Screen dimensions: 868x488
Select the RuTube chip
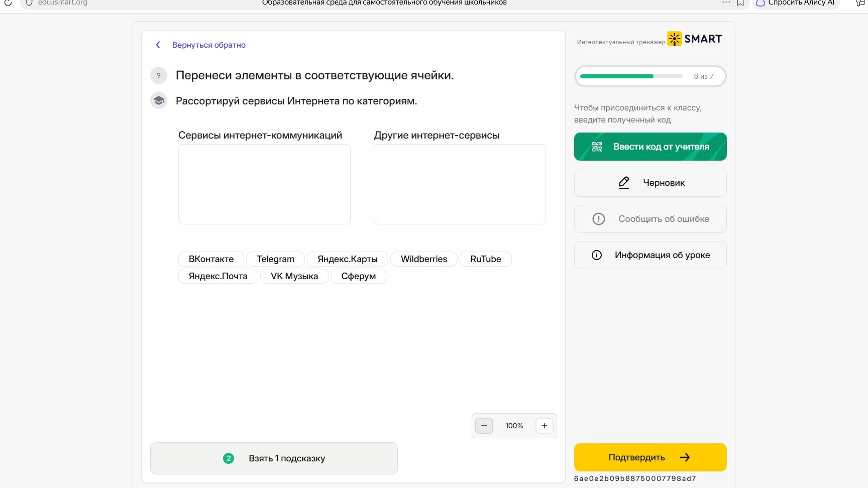[x=486, y=259]
